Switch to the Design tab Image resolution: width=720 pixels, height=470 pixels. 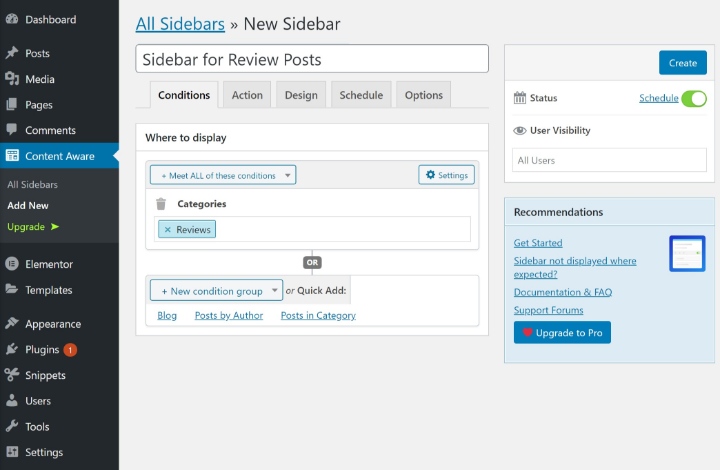pyautogui.click(x=301, y=95)
